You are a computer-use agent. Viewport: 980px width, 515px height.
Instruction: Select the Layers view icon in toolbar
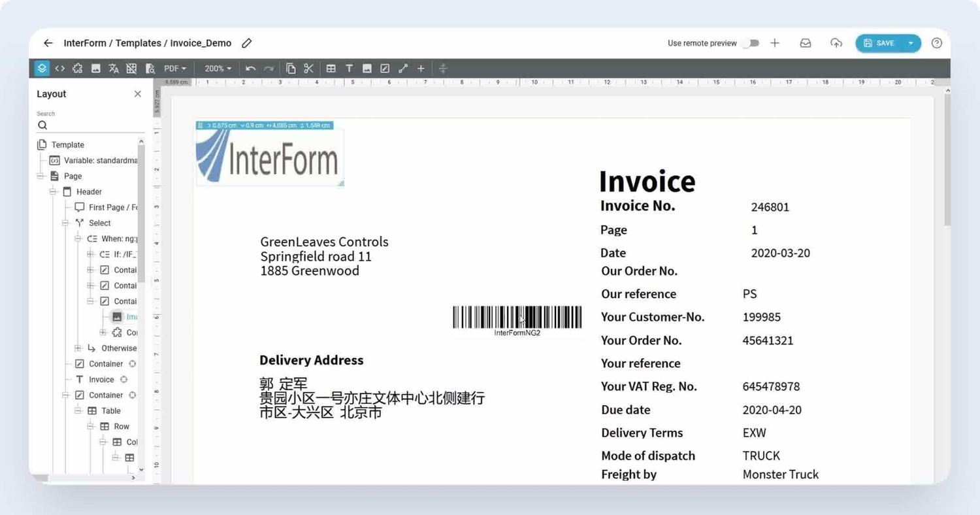tap(41, 68)
